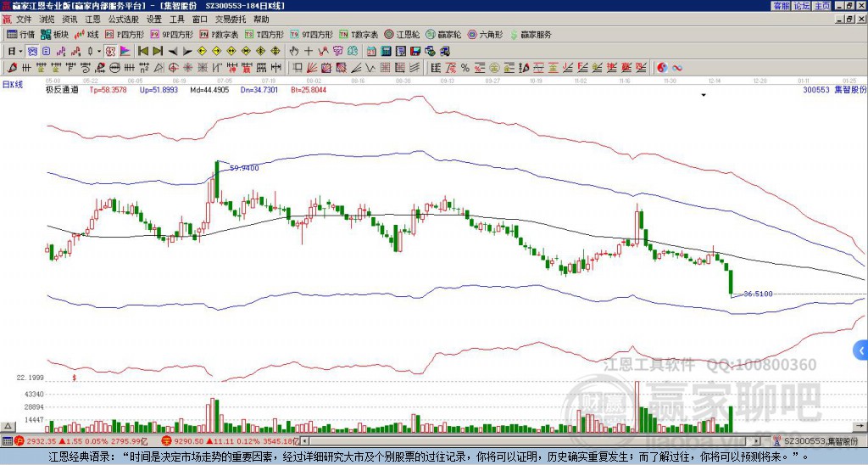Open the 赢家轮 wheel tool
Image resolution: width=868 pixels, height=465 pixels.
[444, 34]
